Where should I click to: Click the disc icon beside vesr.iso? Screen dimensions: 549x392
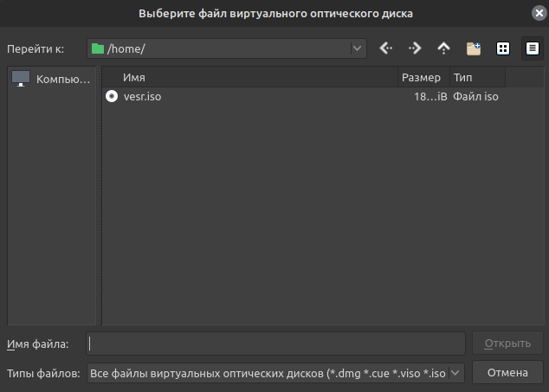[x=112, y=97]
